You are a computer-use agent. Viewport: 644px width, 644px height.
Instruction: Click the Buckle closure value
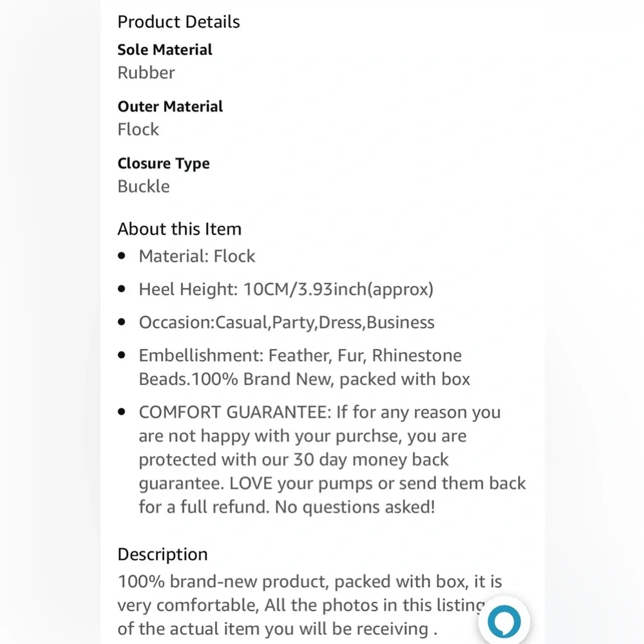click(144, 187)
